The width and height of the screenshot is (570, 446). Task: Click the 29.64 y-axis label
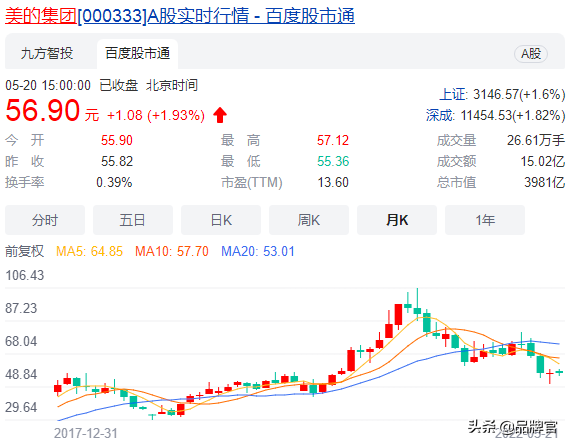coord(21,407)
